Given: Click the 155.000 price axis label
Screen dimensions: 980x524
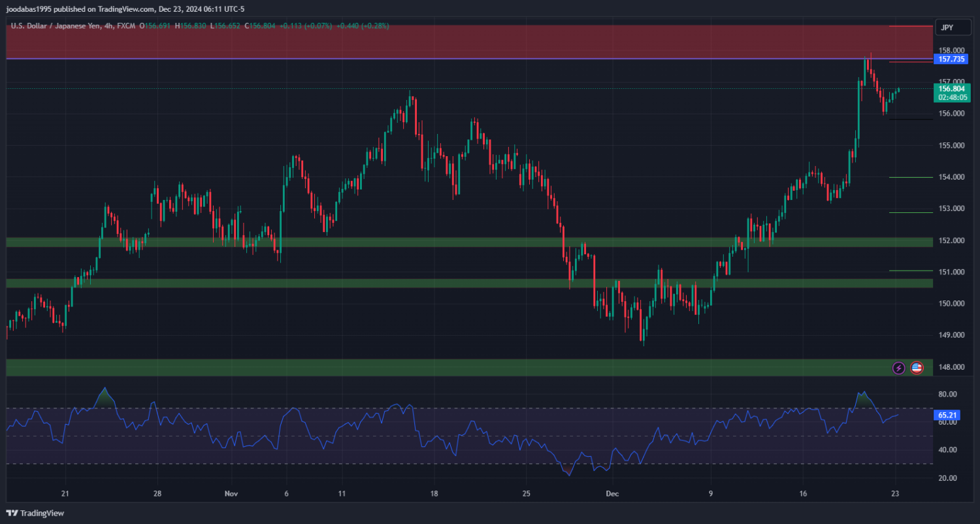Looking at the screenshot, I should click(x=951, y=145).
